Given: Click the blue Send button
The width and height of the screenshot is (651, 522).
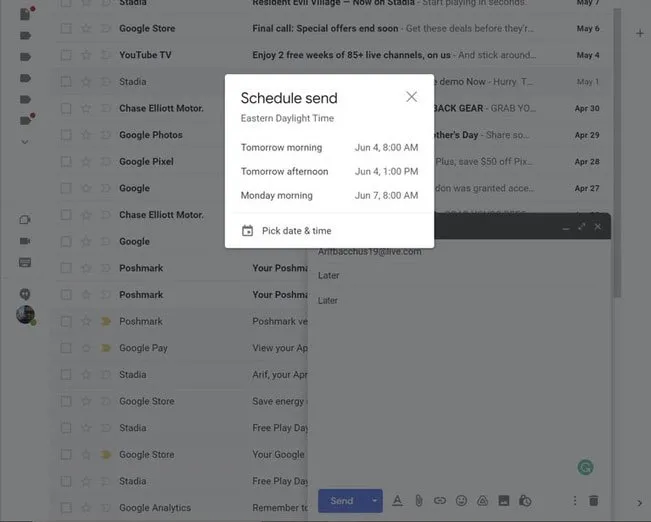Looking at the screenshot, I should click(x=341, y=501).
